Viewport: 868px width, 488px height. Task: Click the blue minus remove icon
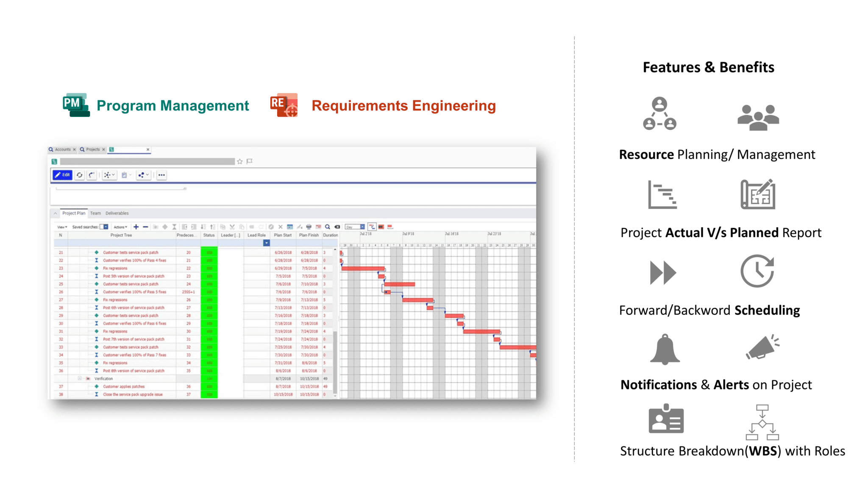145,227
